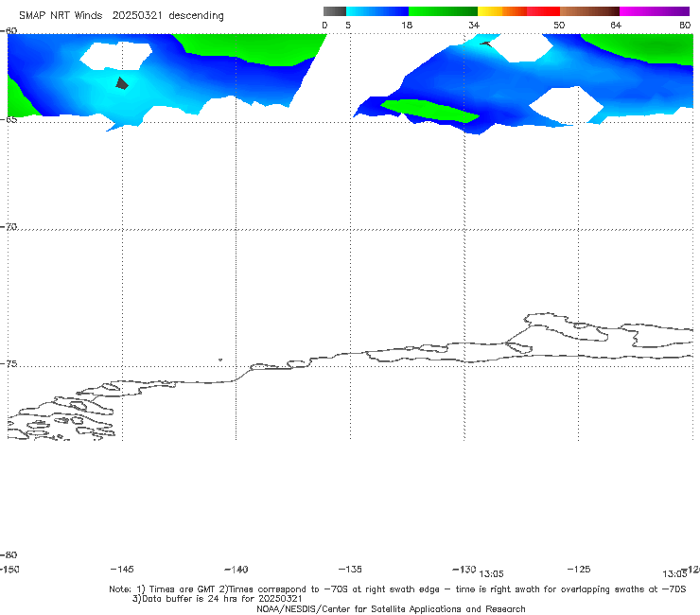Click the latitude label '-75'
This screenshot has height=615, width=700.
(x=9, y=364)
